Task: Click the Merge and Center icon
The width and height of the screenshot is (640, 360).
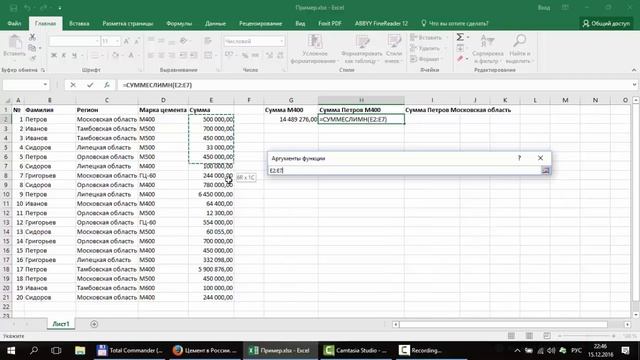Action: (208, 55)
